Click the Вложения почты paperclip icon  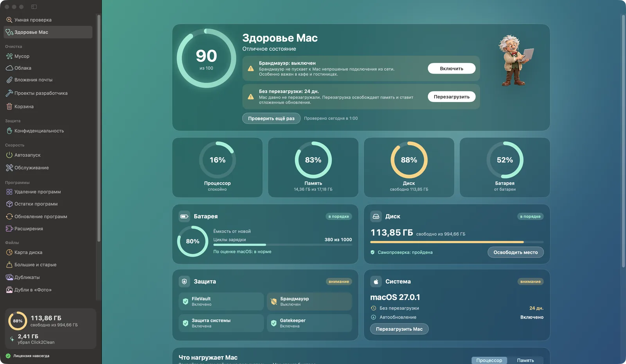coord(9,80)
